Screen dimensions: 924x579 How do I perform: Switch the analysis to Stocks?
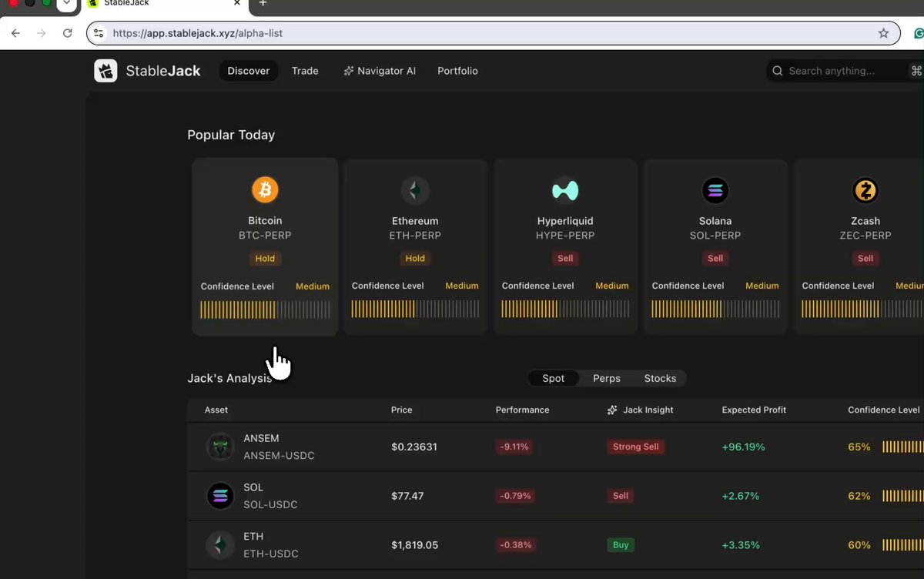tap(660, 378)
